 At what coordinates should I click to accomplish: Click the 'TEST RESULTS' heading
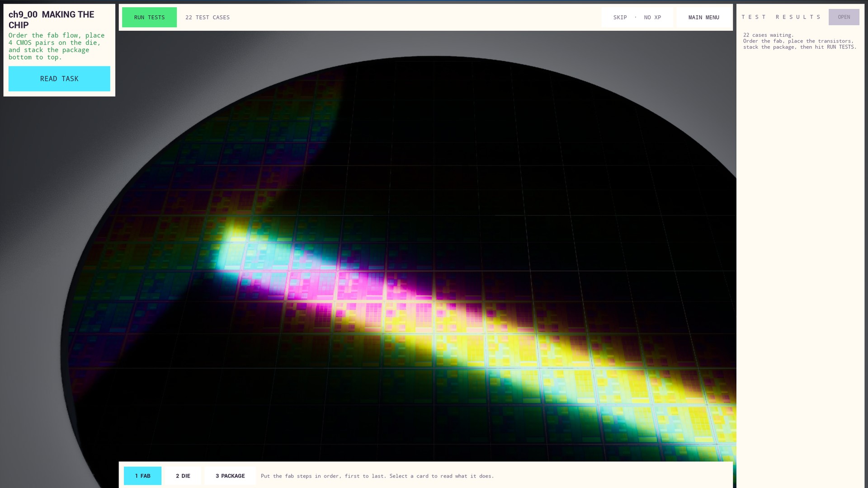pyautogui.click(x=781, y=17)
